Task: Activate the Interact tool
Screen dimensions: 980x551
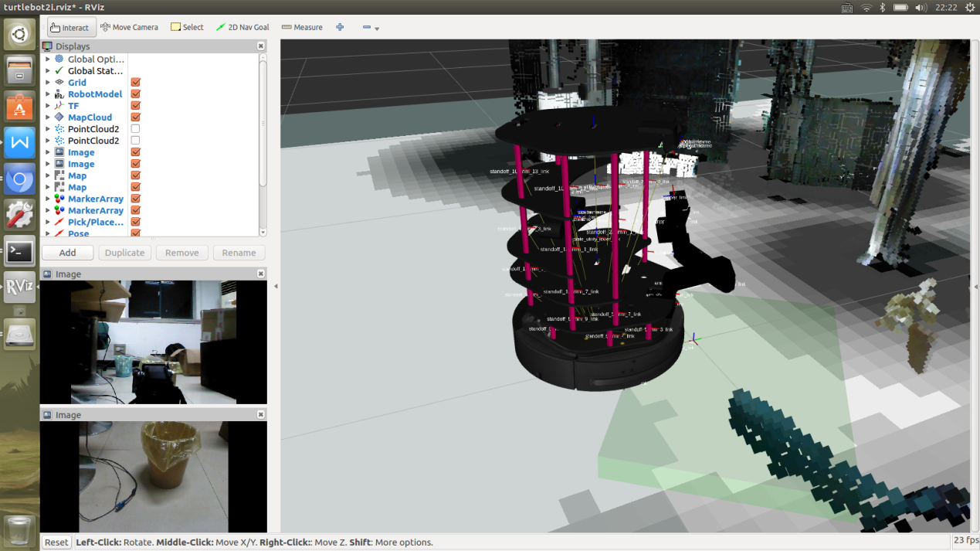Action: click(x=72, y=27)
